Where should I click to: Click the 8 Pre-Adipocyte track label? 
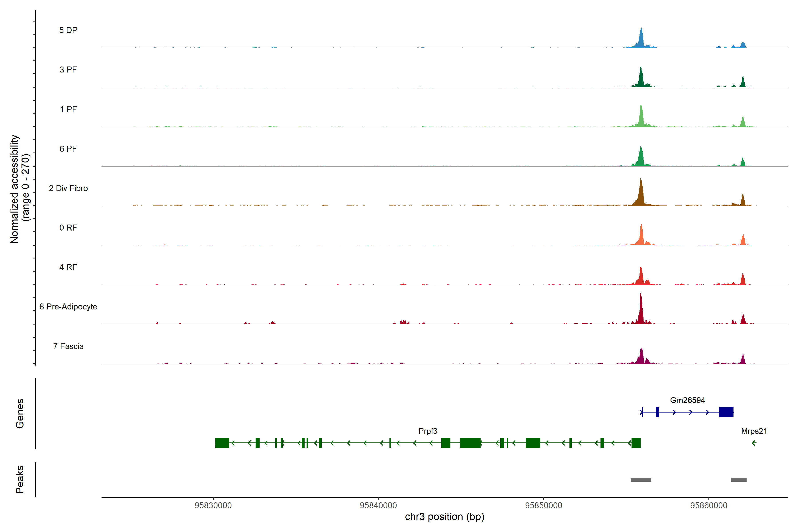(x=68, y=307)
